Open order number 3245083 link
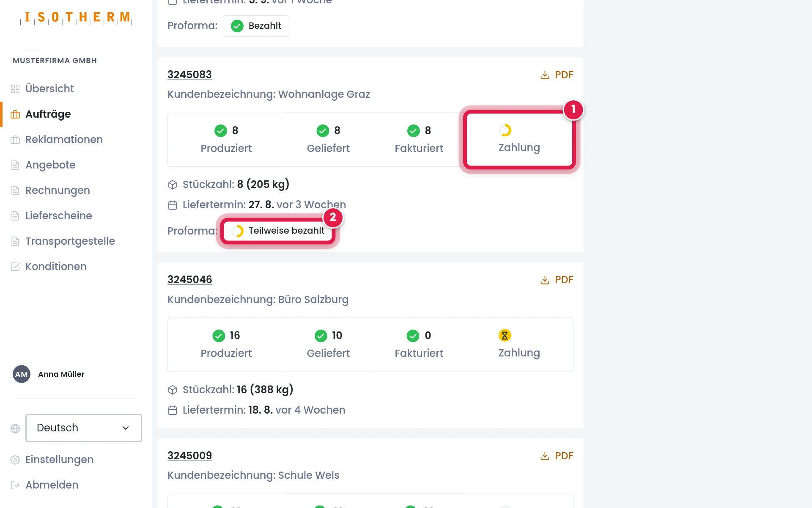The image size is (812, 508). [x=189, y=75]
